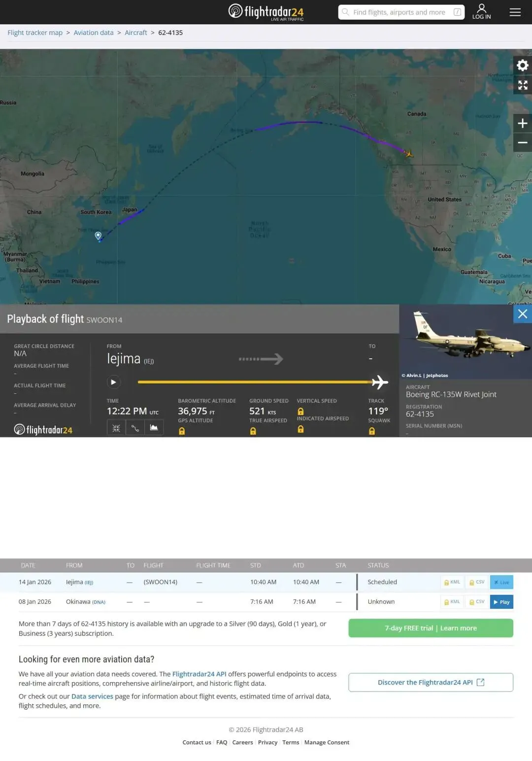Open Terms footer link

(291, 742)
